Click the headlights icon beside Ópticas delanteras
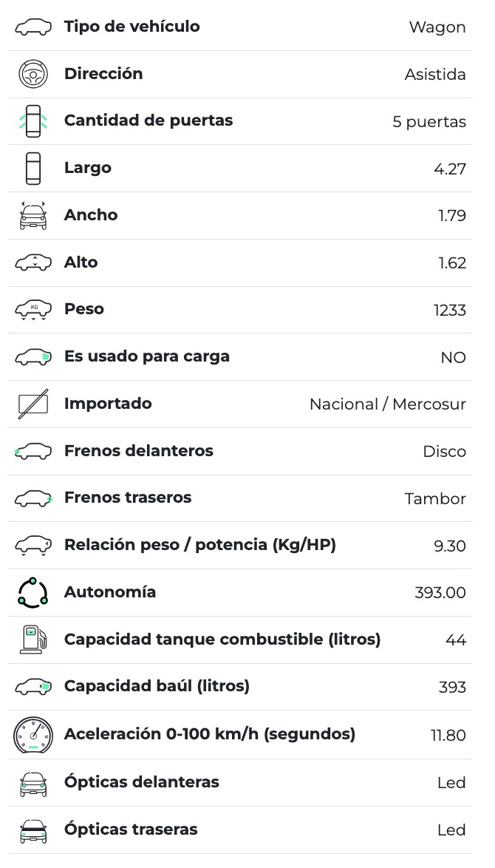This screenshot has height=868, width=495. [x=33, y=783]
